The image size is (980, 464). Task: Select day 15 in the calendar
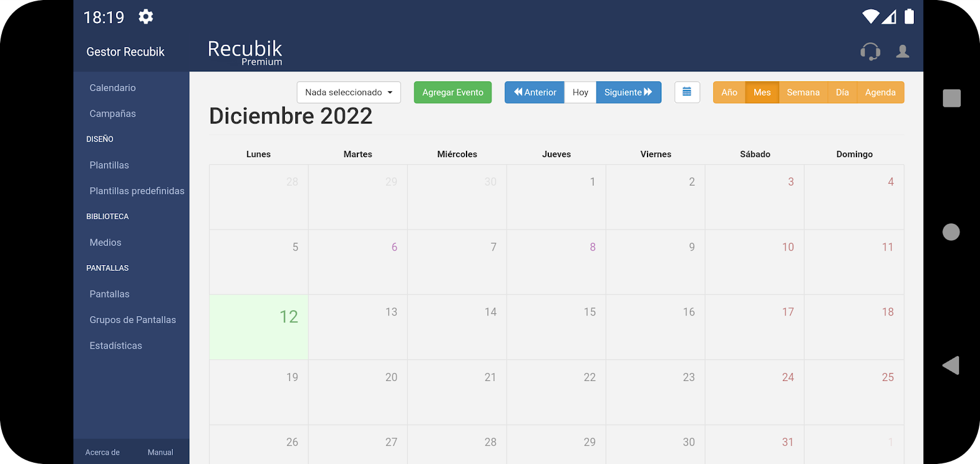[556, 327]
